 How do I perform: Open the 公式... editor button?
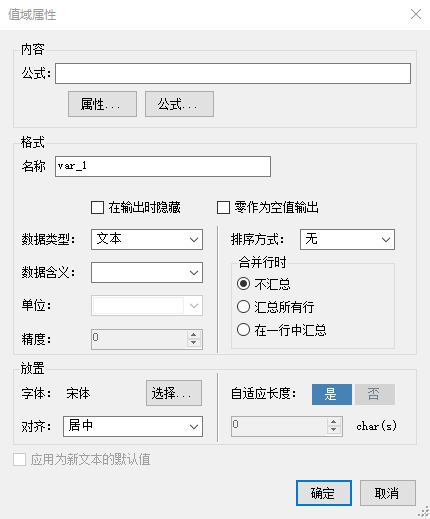[x=179, y=104]
